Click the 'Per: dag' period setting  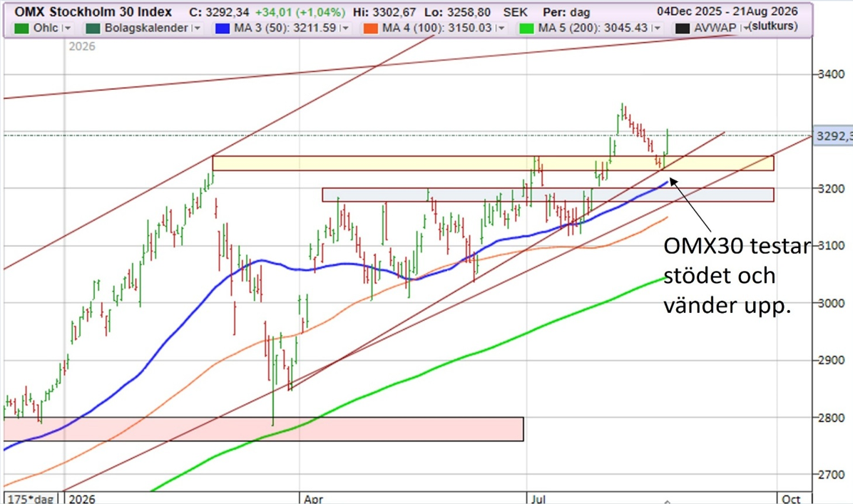coord(566,12)
